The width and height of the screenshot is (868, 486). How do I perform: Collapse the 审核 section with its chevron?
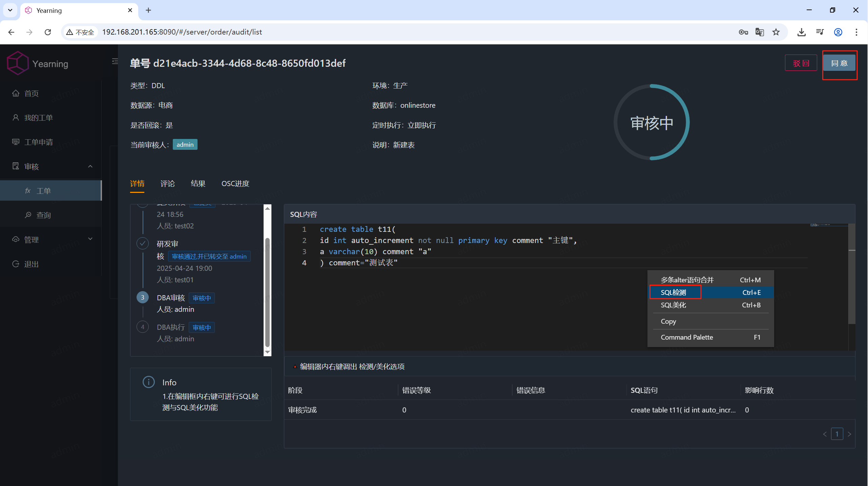click(x=90, y=166)
